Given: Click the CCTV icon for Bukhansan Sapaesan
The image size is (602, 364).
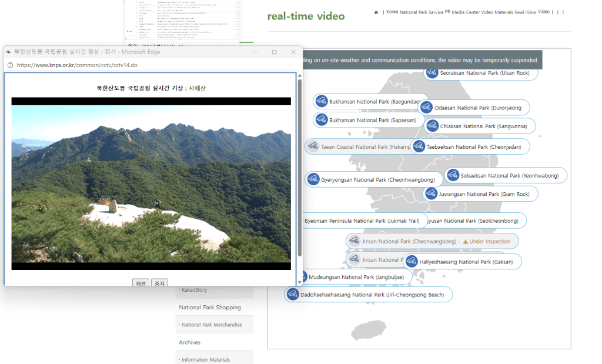Looking at the screenshot, I should point(321,120).
